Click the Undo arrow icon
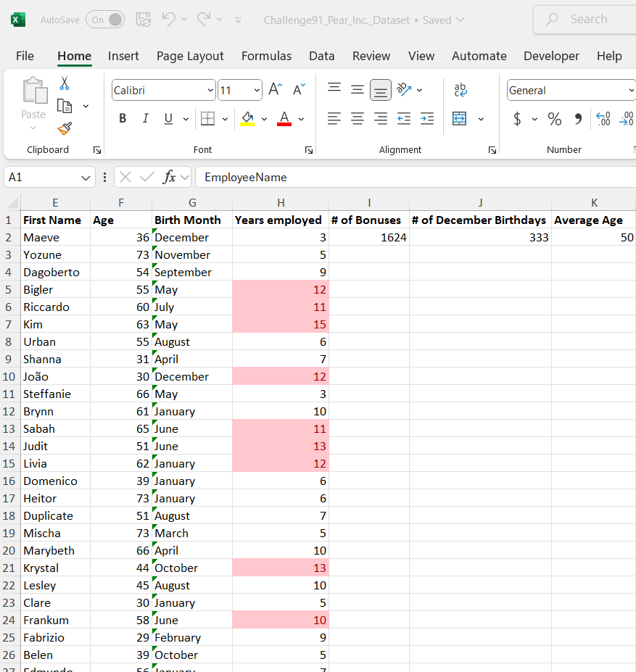 168,20
